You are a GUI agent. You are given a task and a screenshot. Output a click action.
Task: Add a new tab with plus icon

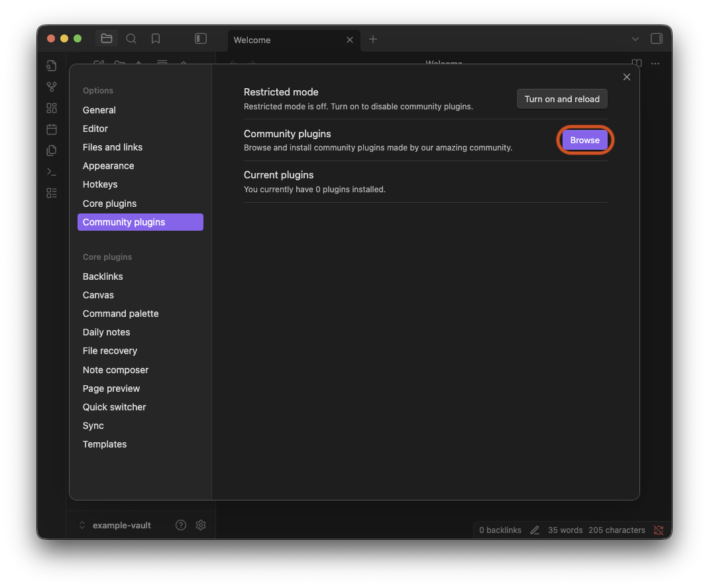[372, 39]
